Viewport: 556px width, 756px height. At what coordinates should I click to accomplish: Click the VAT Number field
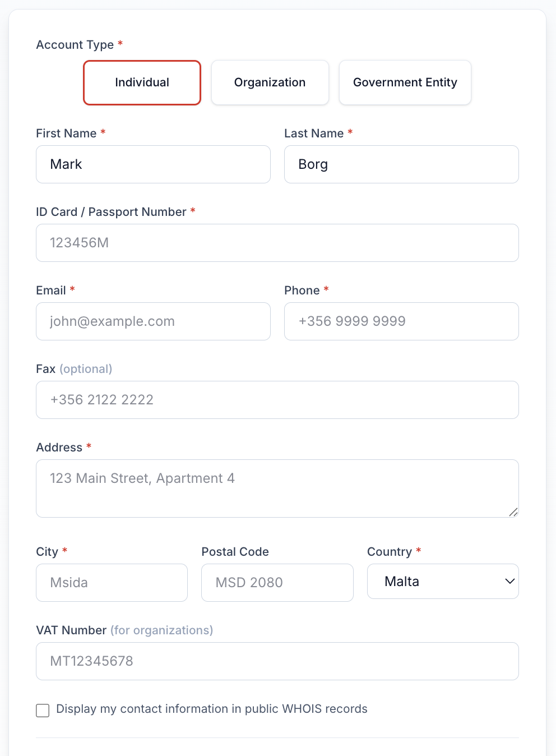(x=277, y=661)
